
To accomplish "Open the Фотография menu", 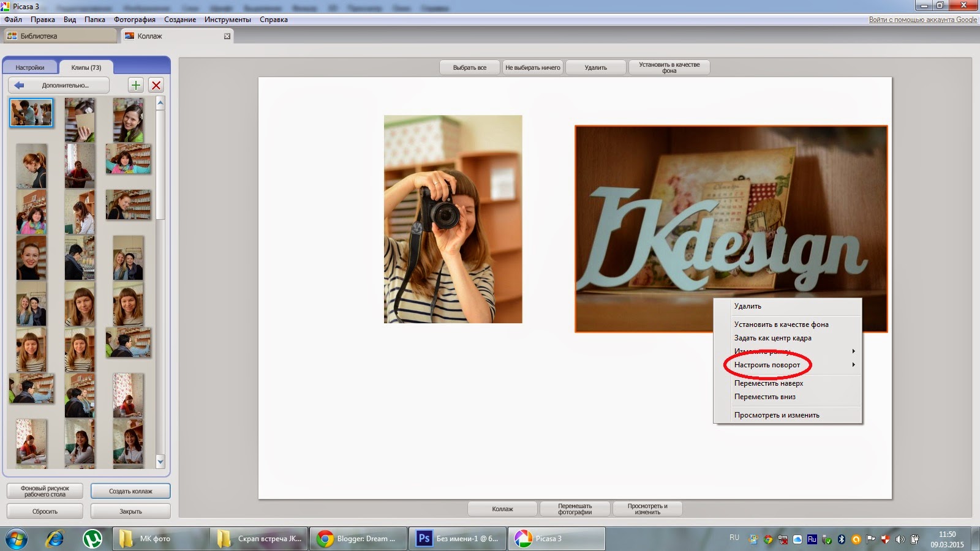I will pyautogui.click(x=135, y=20).
